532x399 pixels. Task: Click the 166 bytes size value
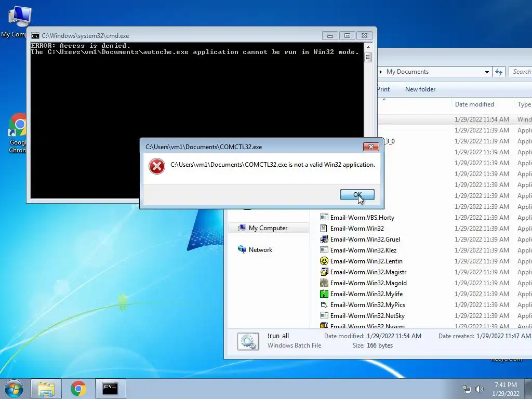tap(380, 345)
